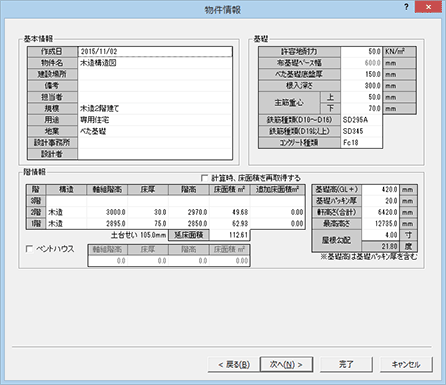Click the 2階 row header
The height and width of the screenshot is (385, 446).
pyautogui.click(x=36, y=212)
